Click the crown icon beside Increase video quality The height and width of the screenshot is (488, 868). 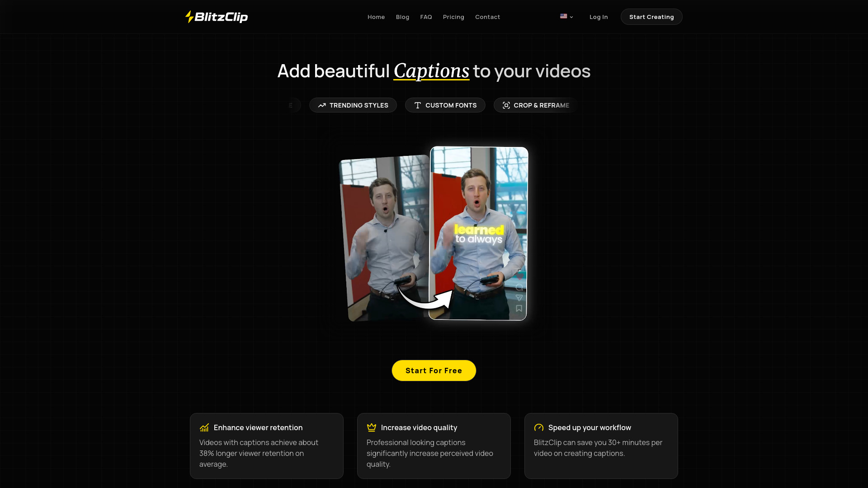(372, 427)
